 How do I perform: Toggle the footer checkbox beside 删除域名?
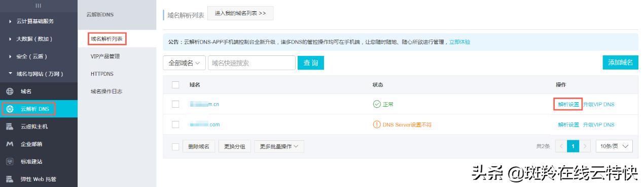(x=176, y=146)
